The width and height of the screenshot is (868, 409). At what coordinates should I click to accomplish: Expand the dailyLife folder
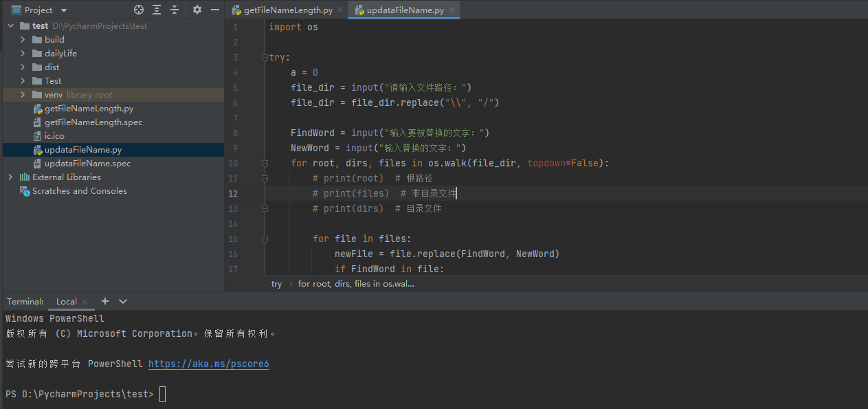pyautogui.click(x=23, y=54)
